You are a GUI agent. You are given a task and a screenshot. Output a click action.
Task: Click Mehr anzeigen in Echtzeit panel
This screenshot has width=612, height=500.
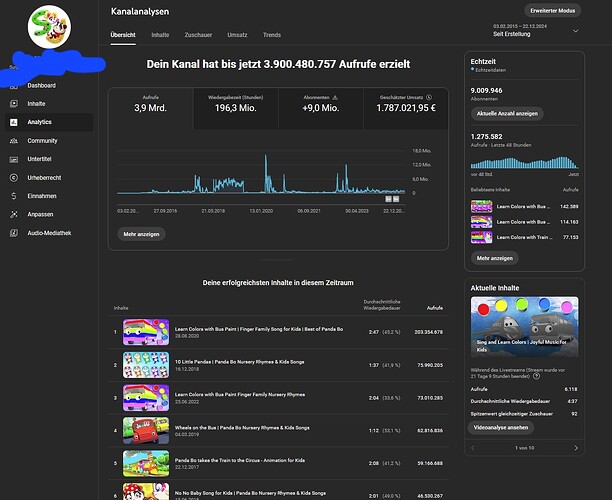tap(495, 258)
